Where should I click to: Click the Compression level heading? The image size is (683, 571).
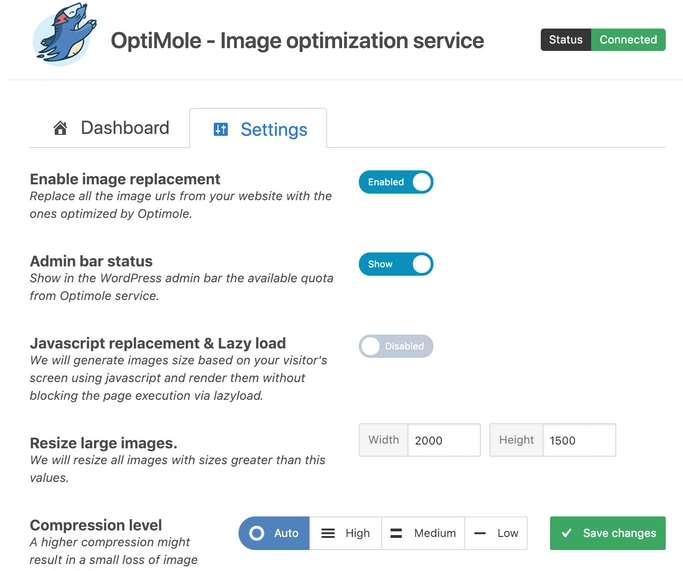click(x=96, y=525)
